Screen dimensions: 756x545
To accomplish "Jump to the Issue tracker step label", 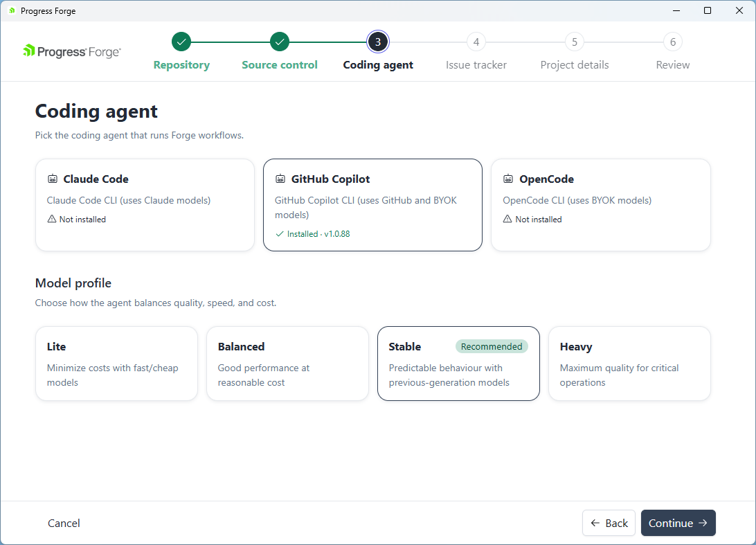I will pos(476,65).
